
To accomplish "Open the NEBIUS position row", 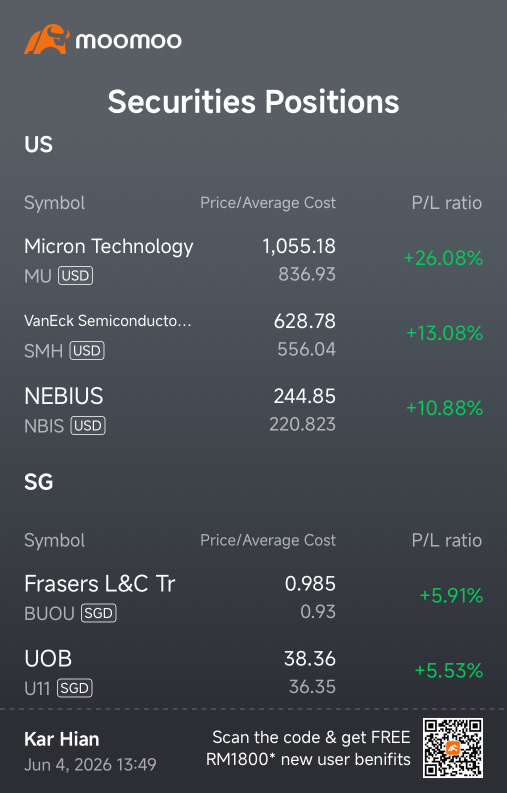I will tap(254, 410).
